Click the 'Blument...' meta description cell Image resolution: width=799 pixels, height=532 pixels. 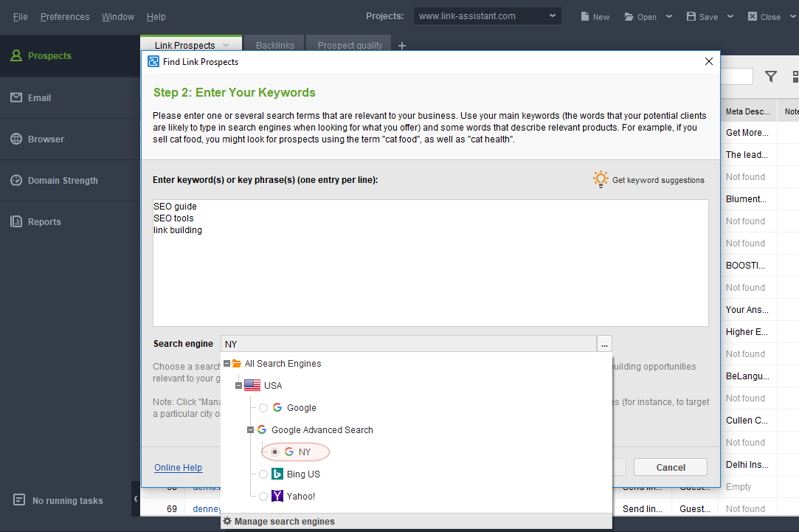click(748, 198)
